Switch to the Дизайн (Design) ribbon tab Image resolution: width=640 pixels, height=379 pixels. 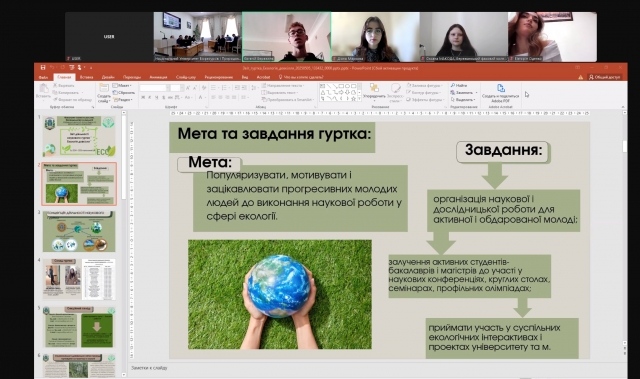click(x=108, y=77)
